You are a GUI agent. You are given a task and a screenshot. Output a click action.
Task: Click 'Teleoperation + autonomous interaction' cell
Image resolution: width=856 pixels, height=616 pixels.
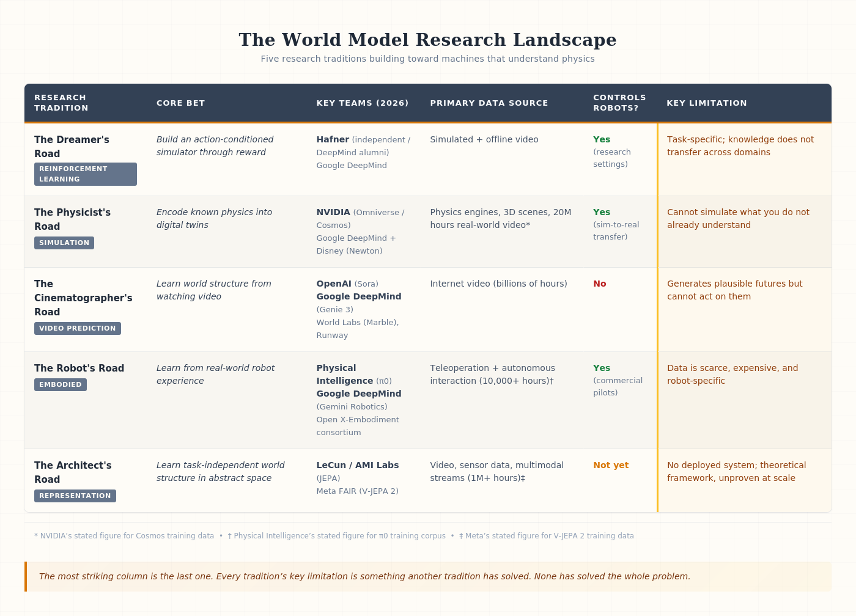(x=492, y=375)
